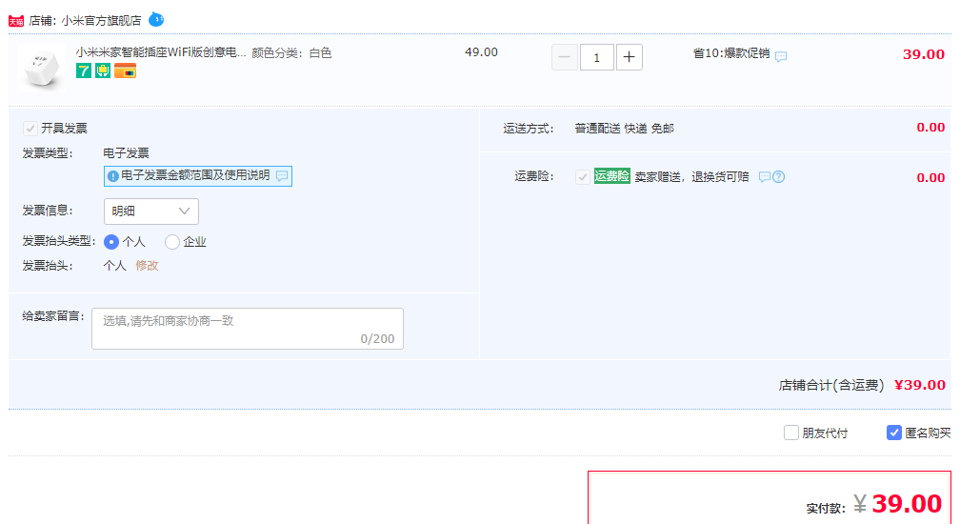Open the smart socket product thumbnail
The image size is (980, 524).
[41, 69]
